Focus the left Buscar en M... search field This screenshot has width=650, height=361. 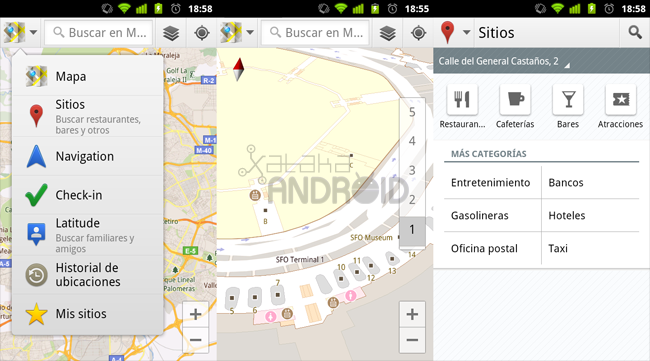point(99,32)
